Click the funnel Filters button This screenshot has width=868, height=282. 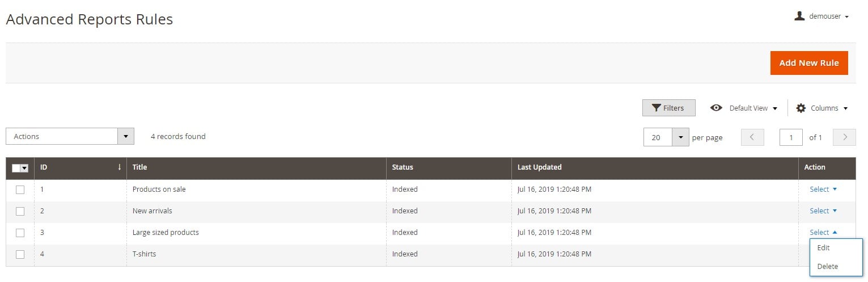(668, 108)
